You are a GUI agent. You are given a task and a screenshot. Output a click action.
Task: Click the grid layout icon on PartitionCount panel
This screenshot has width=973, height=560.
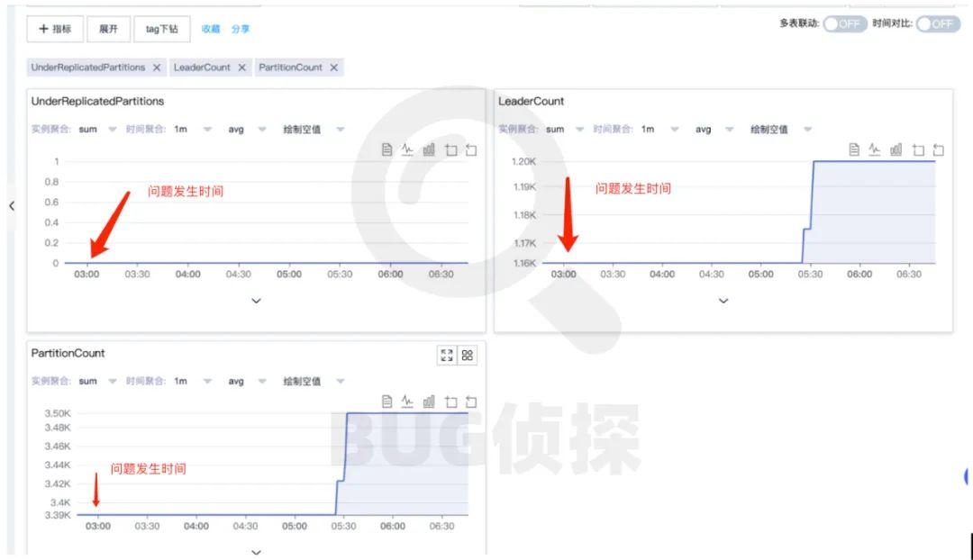(x=468, y=356)
